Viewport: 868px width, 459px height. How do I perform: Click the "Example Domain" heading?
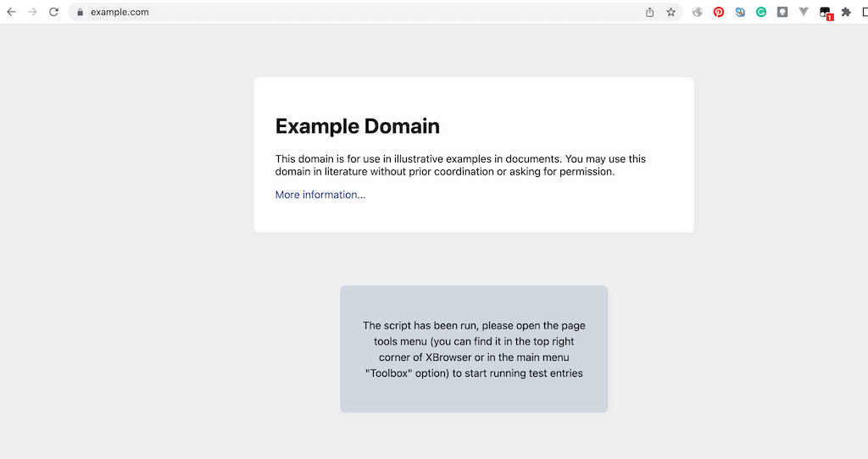(x=357, y=126)
